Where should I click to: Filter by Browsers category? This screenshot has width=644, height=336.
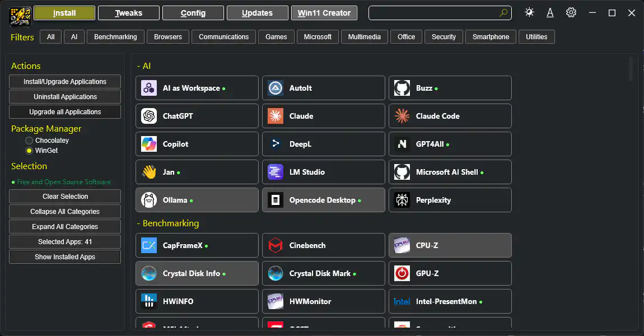[x=168, y=36]
